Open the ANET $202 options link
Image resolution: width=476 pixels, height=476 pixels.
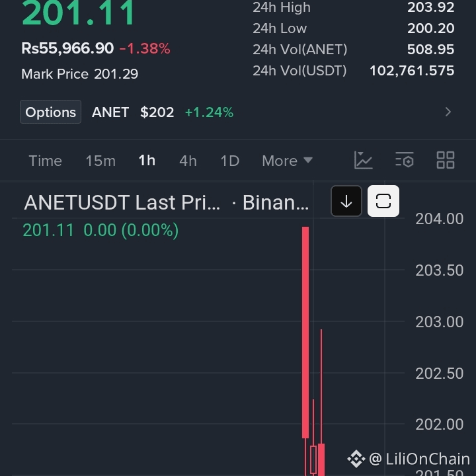click(163, 112)
